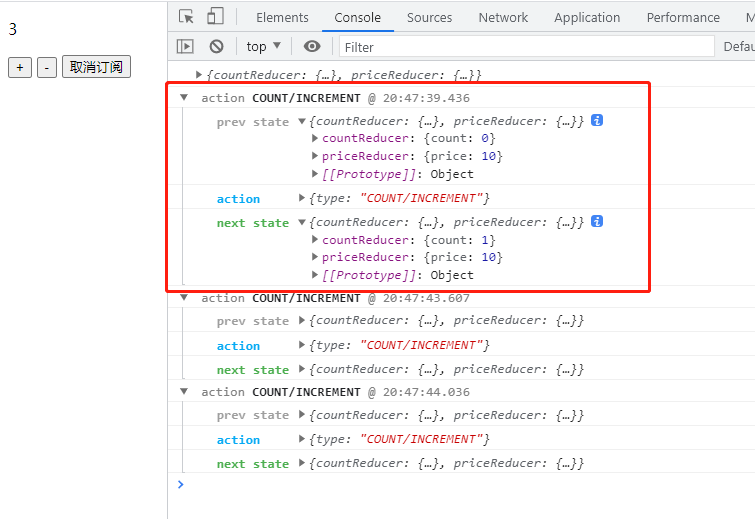This screenshot has height=519, width=755.
Task: Click the console prompt chevron
Action: pyautogui.click(x=181, y=484)
